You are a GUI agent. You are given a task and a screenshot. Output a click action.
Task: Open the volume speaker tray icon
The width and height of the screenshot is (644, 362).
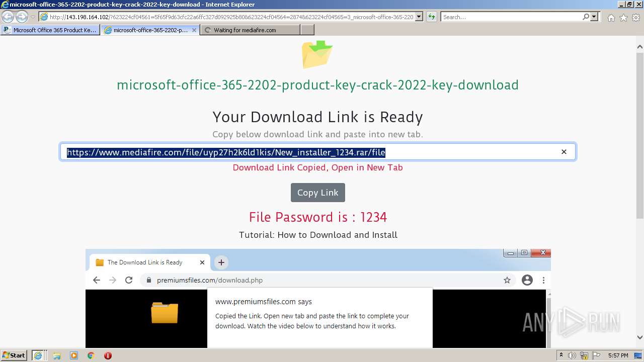tap(573, 355)
